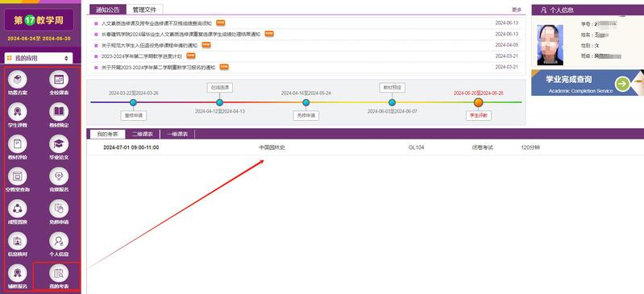Image resolution: width=644 pixels, height=294 pixels.
Task: Click the student profile photo
Action: point(550,45)
